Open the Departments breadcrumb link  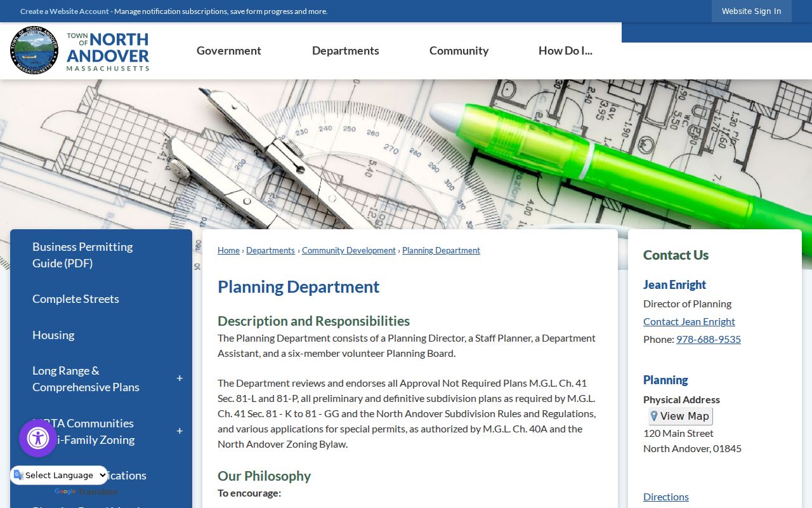click(271, 250)
